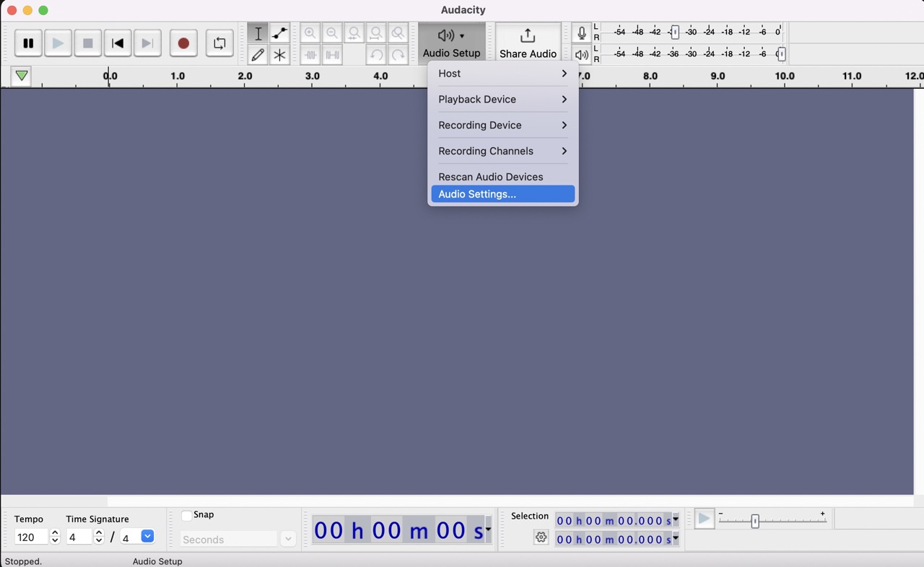
Task: Click Silence audio selection icon
Action: coord(332,55)
